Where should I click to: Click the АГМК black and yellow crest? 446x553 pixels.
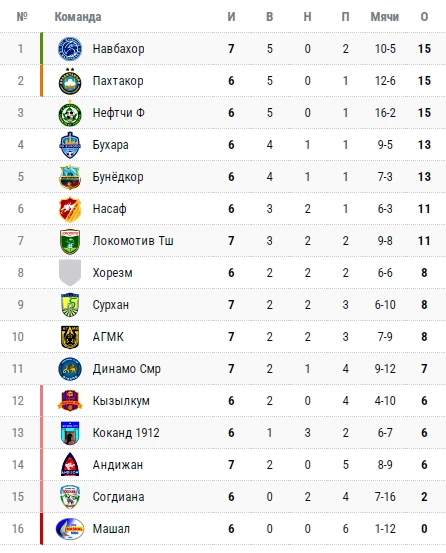tap(70, 337)
